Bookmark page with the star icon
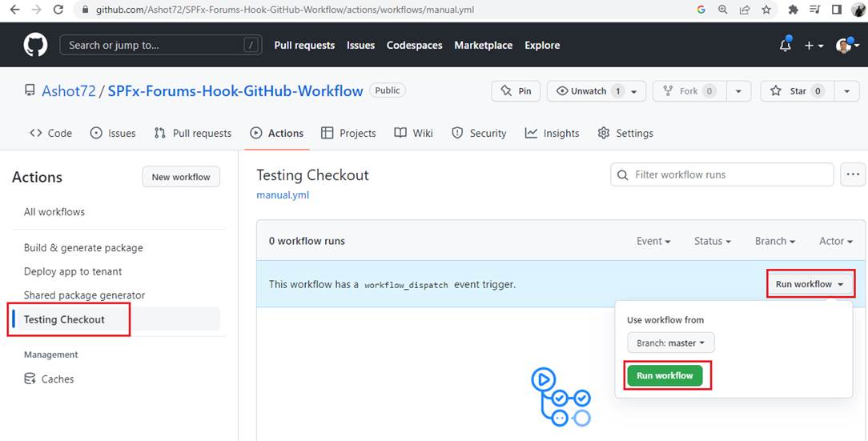Screen dimensions: 868x441 (x=766, y=10)
